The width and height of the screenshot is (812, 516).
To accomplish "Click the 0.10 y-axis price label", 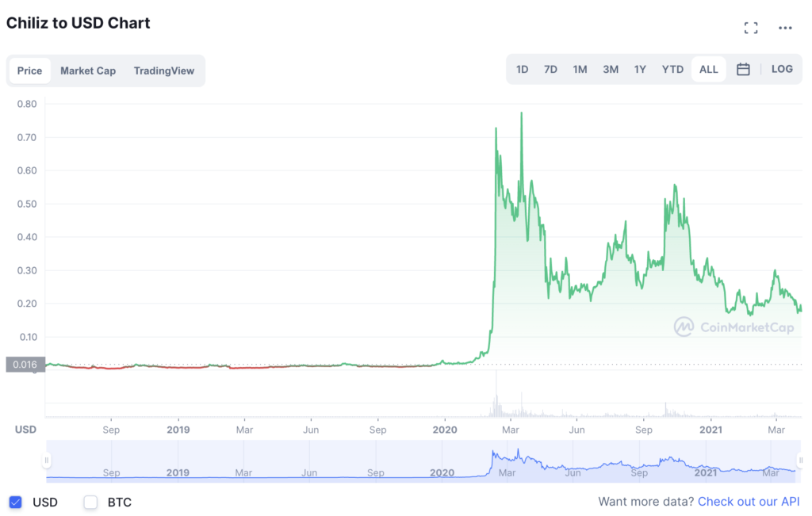I will pyautogui.click(x=28, y=337).
